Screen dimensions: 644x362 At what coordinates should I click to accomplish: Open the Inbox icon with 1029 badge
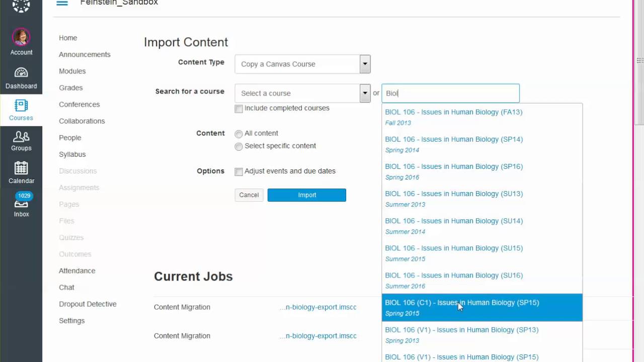coord(21,203)
